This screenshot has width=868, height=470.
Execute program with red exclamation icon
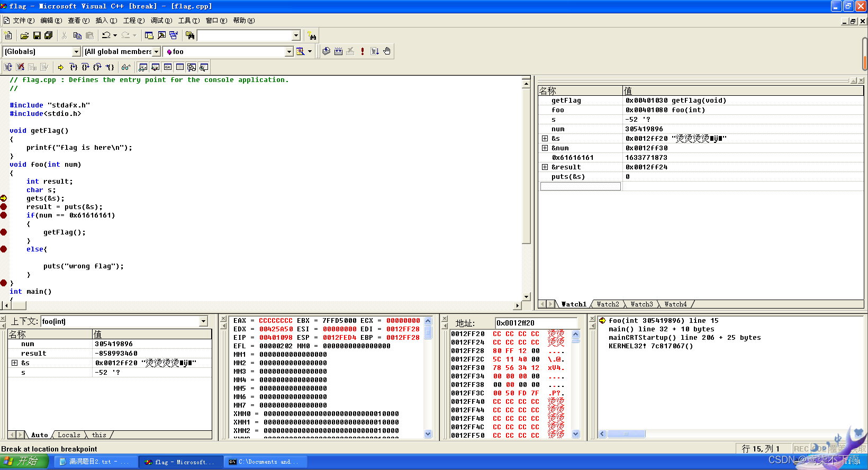click(x=363, y=51)
